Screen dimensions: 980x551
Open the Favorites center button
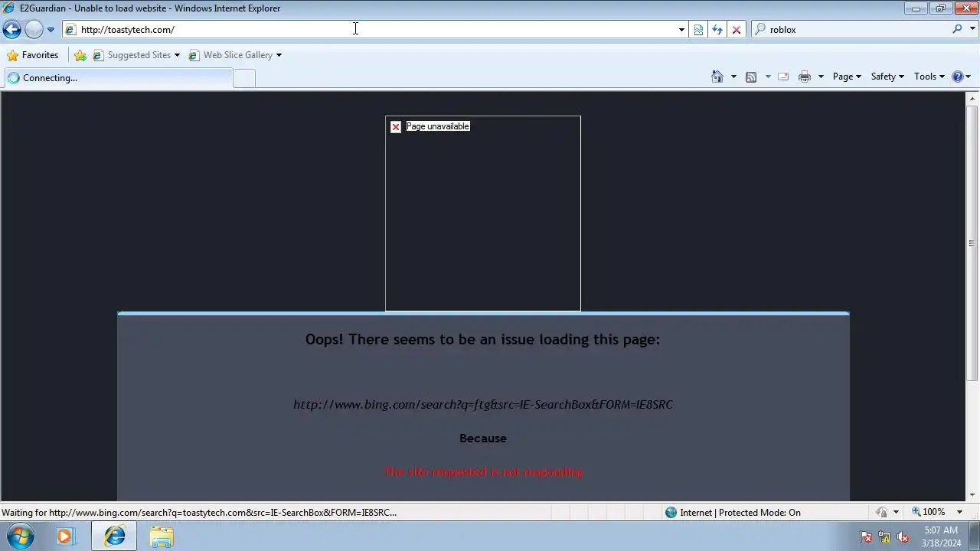point(32,55)
